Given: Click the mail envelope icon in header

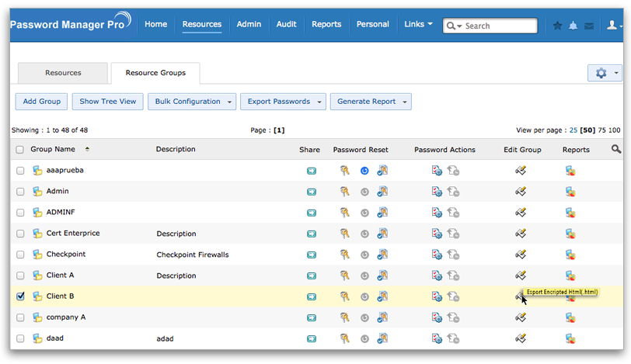Looking at the screenshot, I should point(589,26).
